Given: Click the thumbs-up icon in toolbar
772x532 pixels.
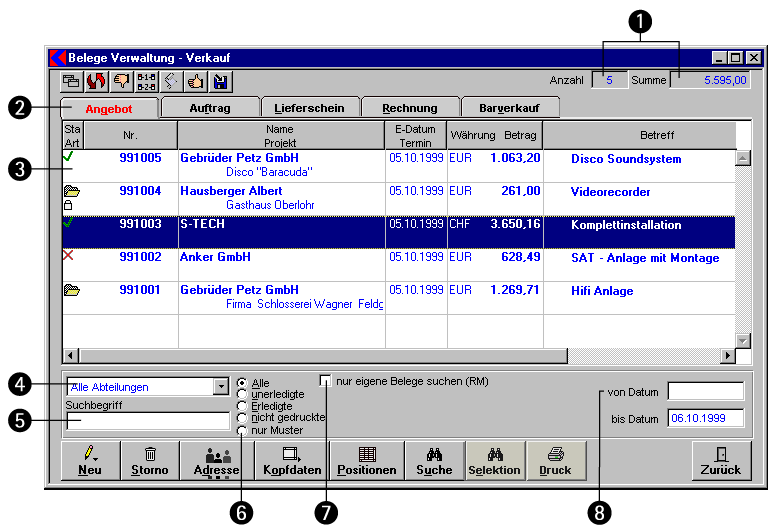Looking at the screenshot, I should 196,82.
